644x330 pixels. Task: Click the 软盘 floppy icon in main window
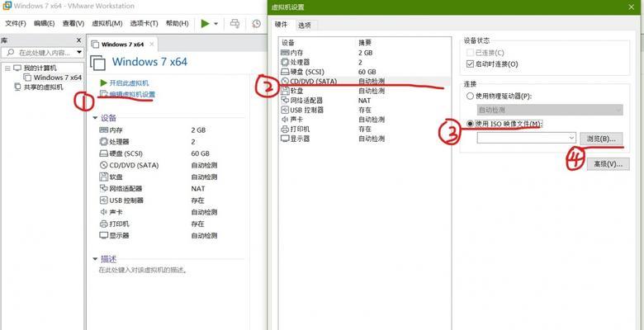[103, 177]
